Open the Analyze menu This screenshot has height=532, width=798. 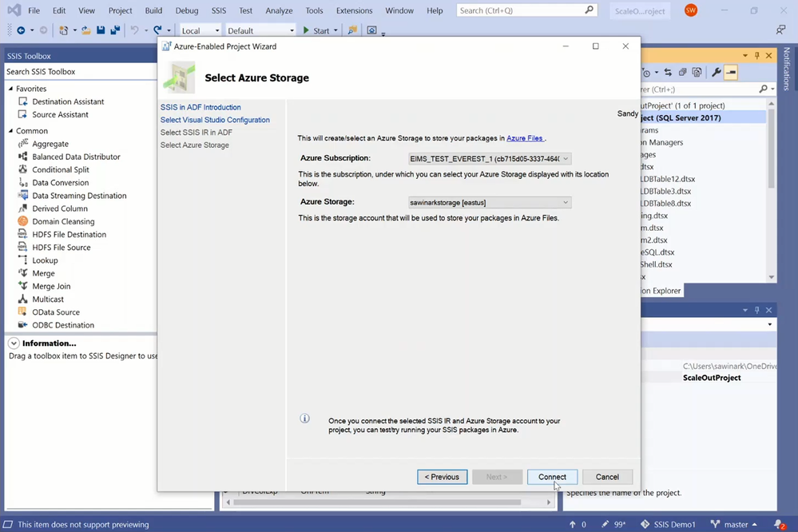click(x=279, y=10)
